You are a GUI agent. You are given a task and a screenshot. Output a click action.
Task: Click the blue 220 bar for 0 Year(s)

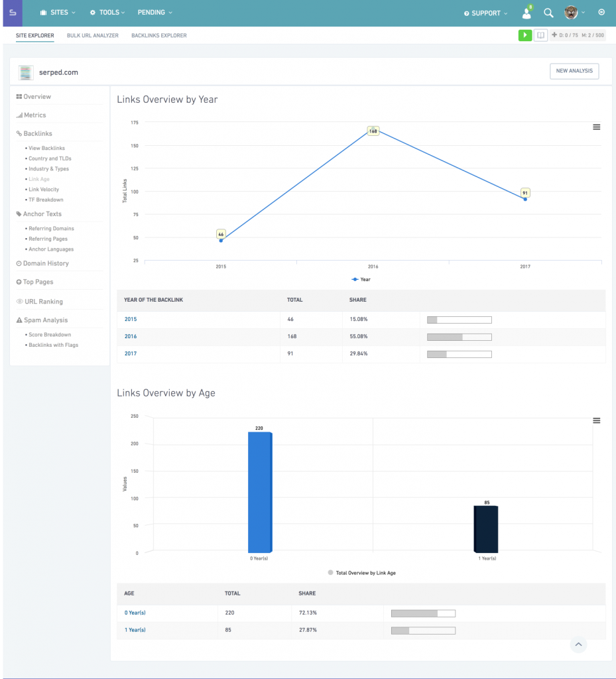coord(260,493)
